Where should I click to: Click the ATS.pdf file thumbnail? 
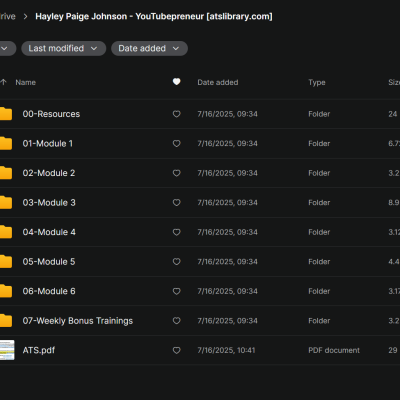tap(7, 350)
